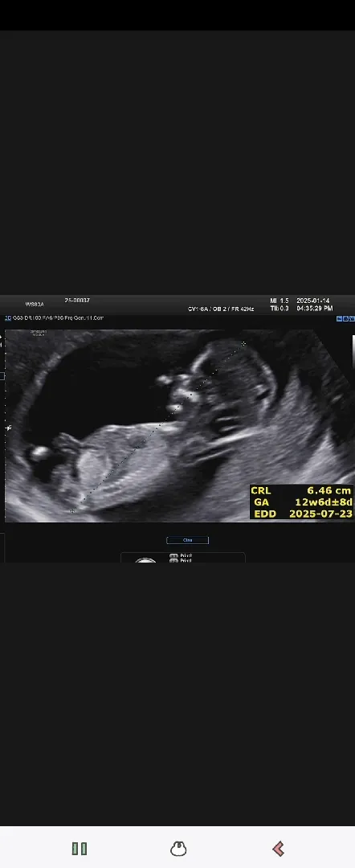Click the 2025-01-14 exam date text

point(313,301)
